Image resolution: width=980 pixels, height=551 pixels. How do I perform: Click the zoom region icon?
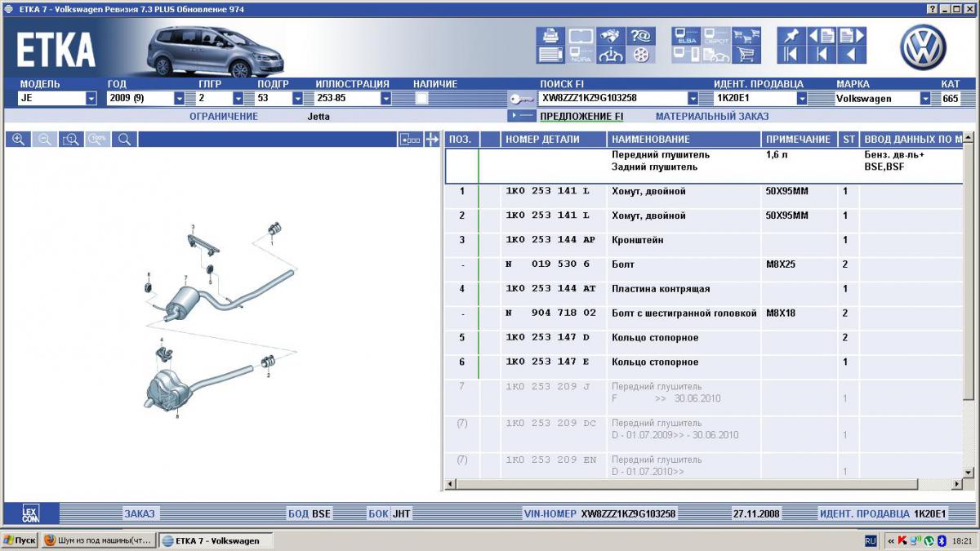click(x=71, y=140)
